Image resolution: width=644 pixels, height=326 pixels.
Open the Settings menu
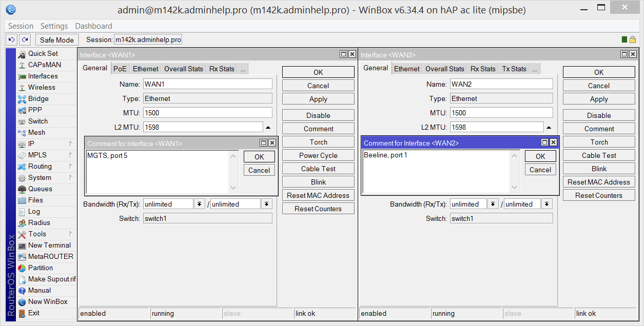pos(54,26)
